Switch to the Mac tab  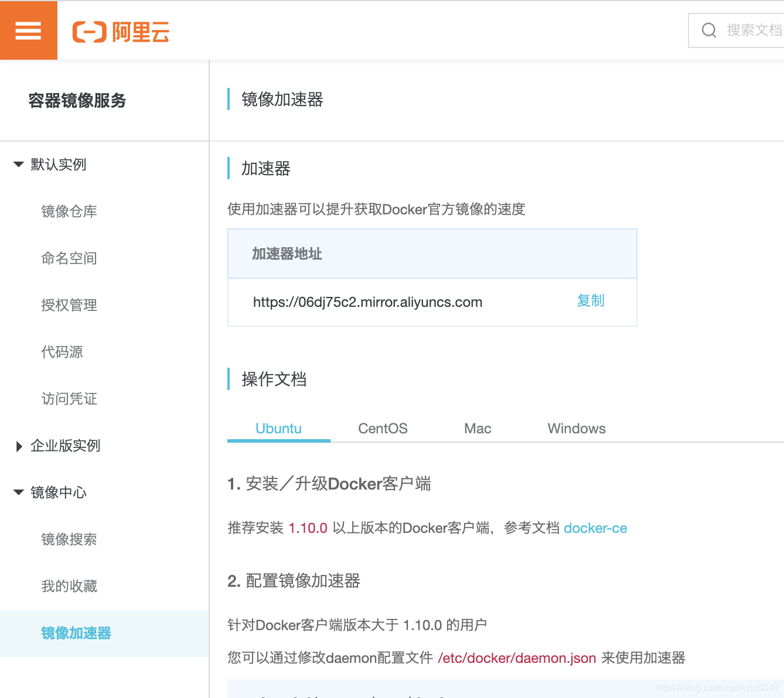478,429
